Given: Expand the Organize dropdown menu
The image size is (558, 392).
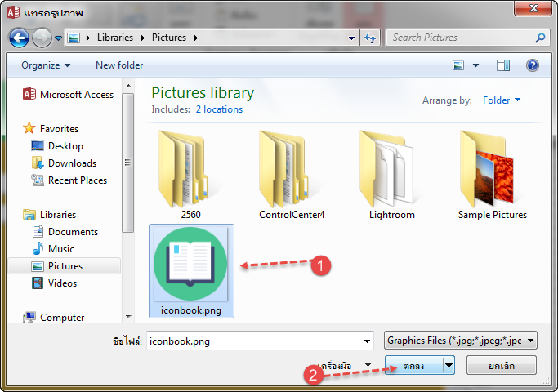Looking at the screenshot, I should pos(46,65).
